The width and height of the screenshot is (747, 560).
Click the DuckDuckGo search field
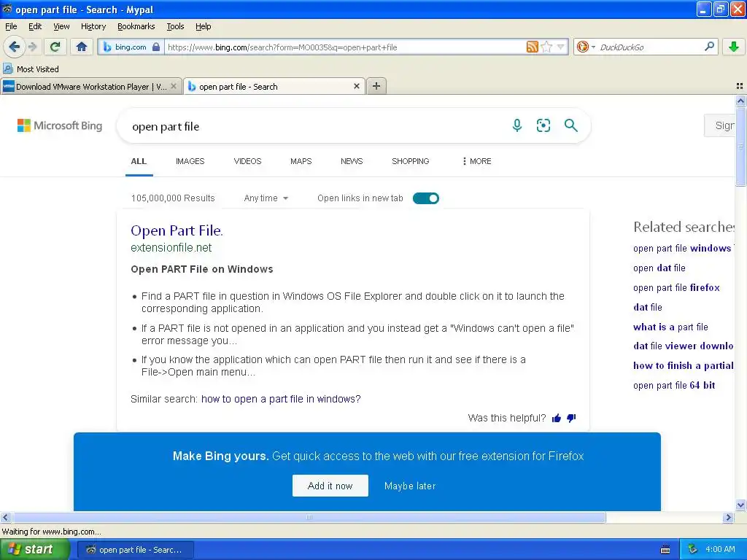(650, 47)
